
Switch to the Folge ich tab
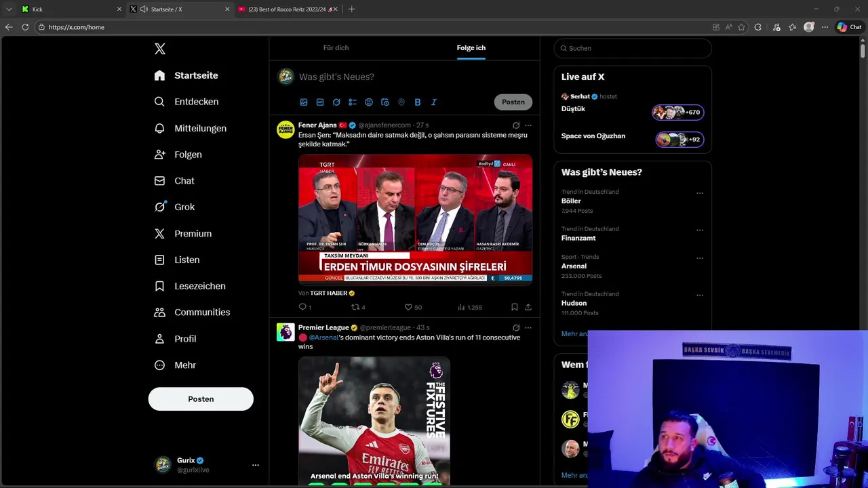[471, 48]
